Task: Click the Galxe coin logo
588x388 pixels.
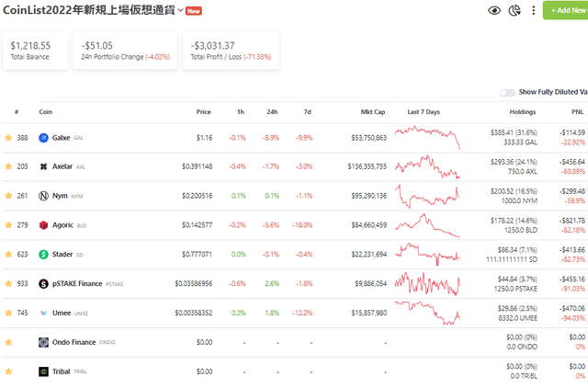Action: coord(43,138)
